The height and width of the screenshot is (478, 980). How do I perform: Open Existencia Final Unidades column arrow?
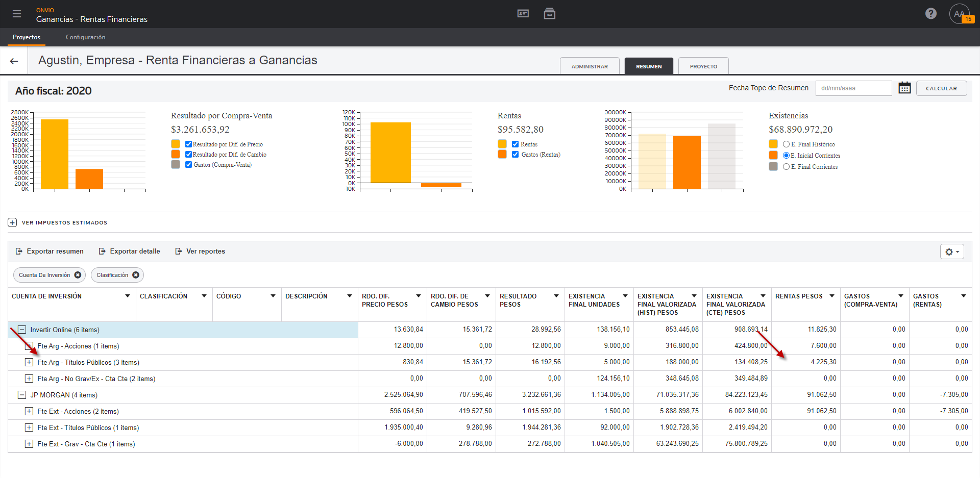point(625,296)
